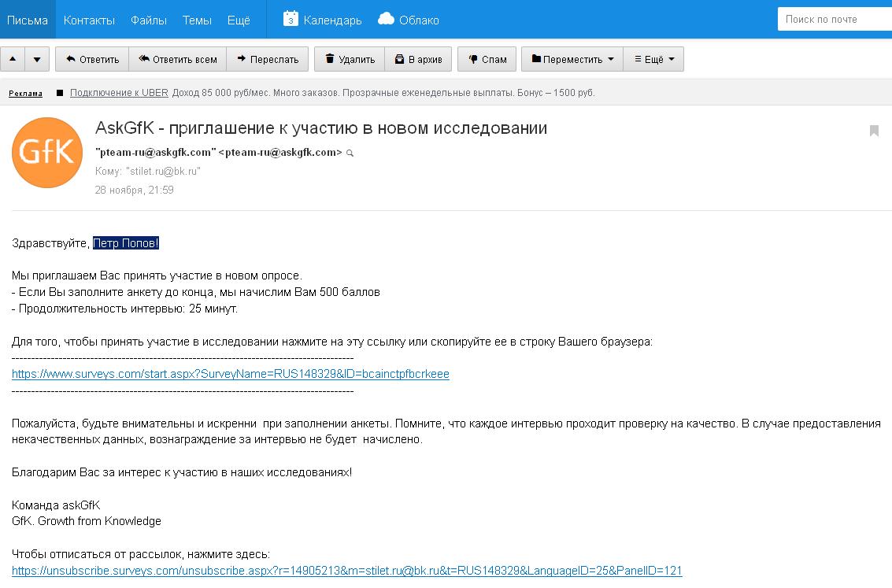Click the thumbs-down icon on Спам
This screenshot has height=588, width=892.
[472, 59]
